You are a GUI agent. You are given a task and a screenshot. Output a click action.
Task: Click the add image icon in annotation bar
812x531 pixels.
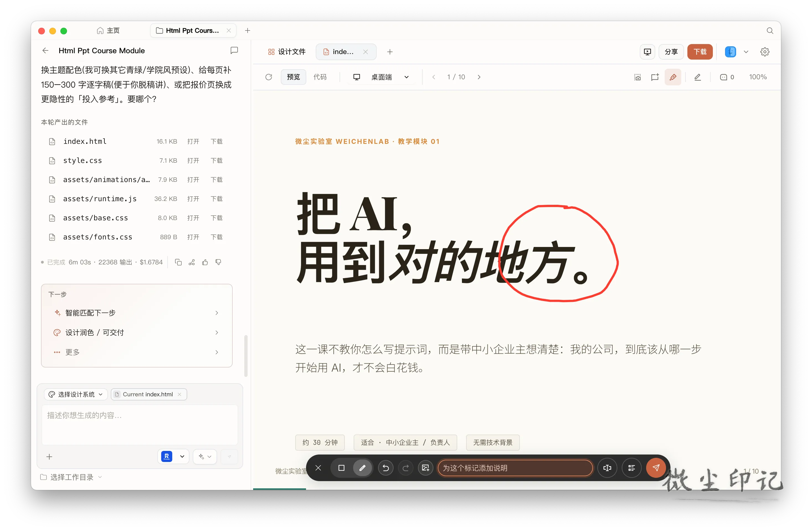pos(425,468)
